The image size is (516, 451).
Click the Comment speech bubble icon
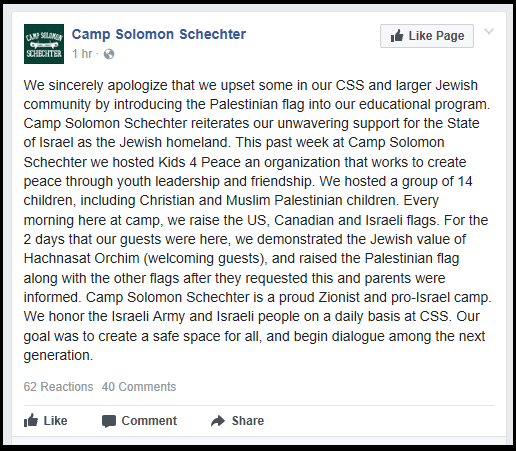109,421
